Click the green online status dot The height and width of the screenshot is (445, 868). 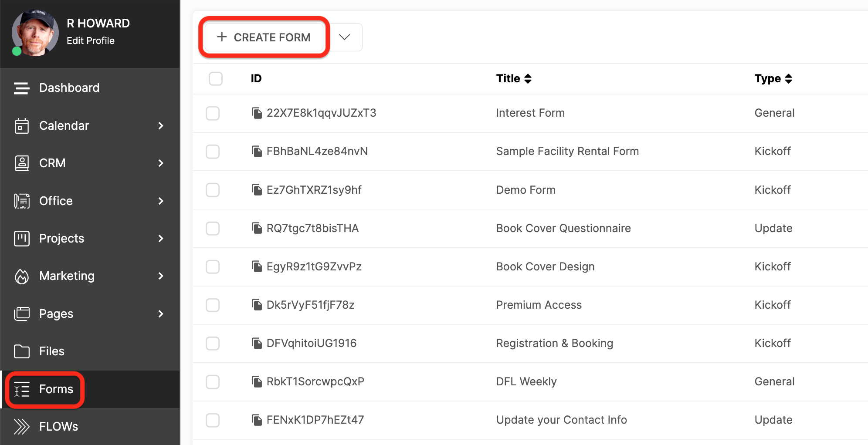17,51
